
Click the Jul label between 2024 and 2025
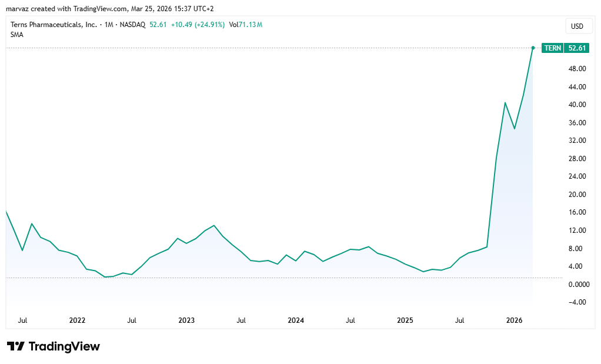pos(350,320)
